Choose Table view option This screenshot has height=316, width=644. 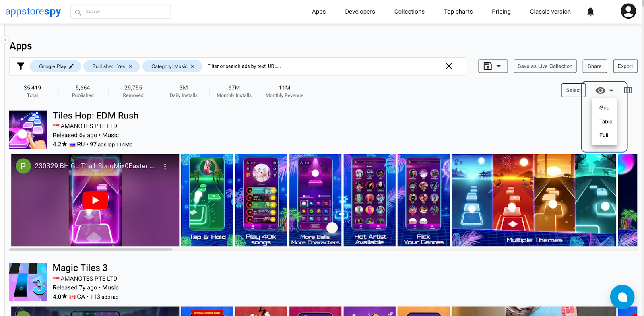[604, 122]
